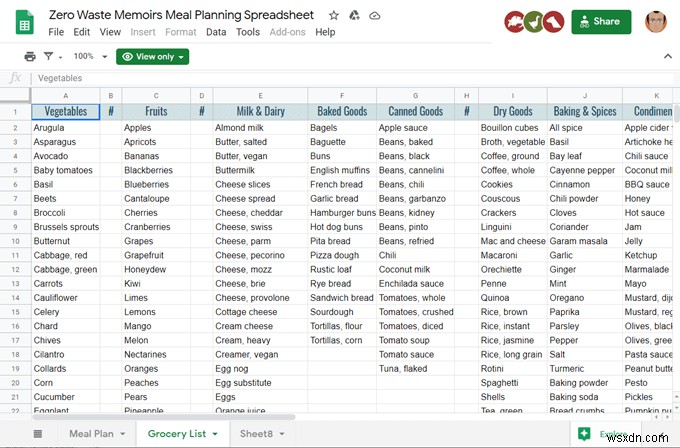Switch to the Sheet8 tab
Image resolution: width=680 pixels, height=448 pixels.
pos(258,434)
